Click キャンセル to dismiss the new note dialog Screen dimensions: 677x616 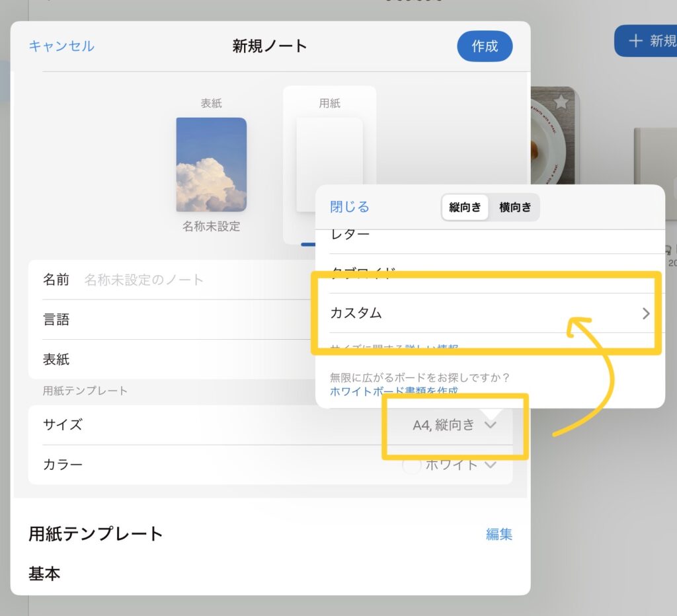tap(61, 46)
